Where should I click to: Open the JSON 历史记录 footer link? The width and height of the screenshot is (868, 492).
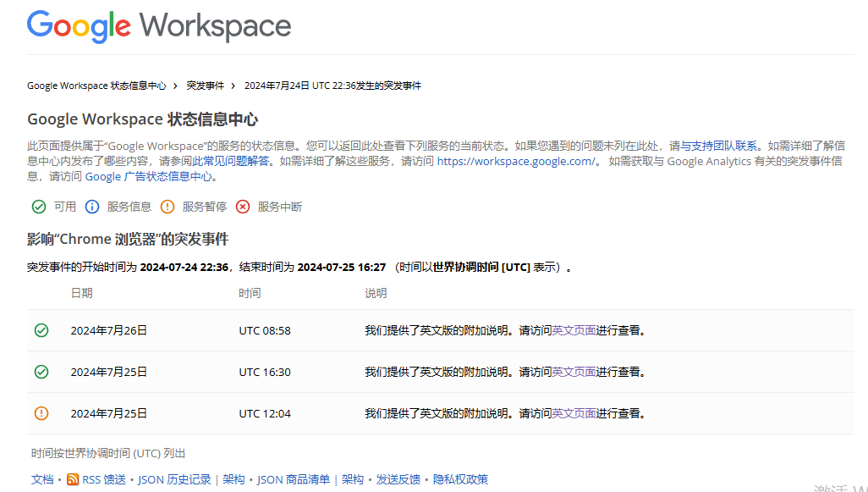coord(174,479)
